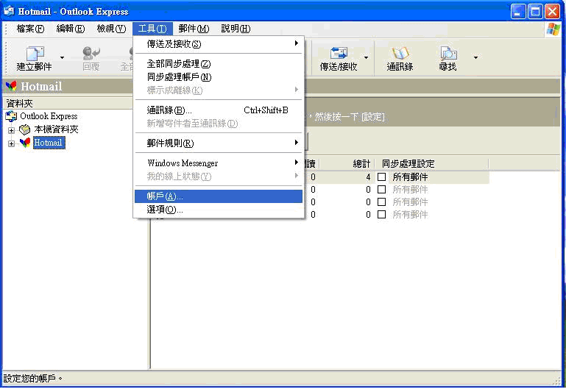The height and width of the screenshot is (392, 566).
Task: Close the Outlook Express window
Action: pyautogui.click(x=553, y=12)
